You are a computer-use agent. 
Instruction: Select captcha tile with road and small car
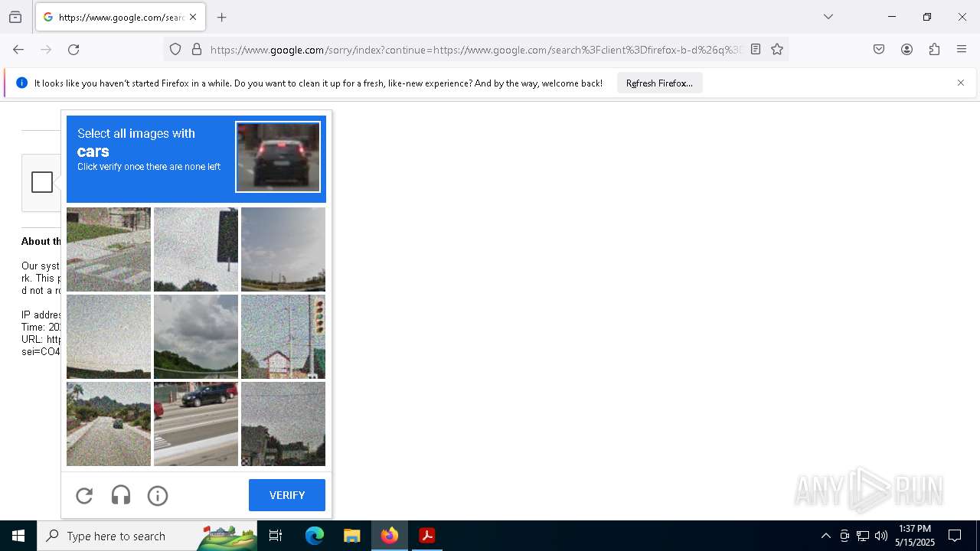[109, 424]
